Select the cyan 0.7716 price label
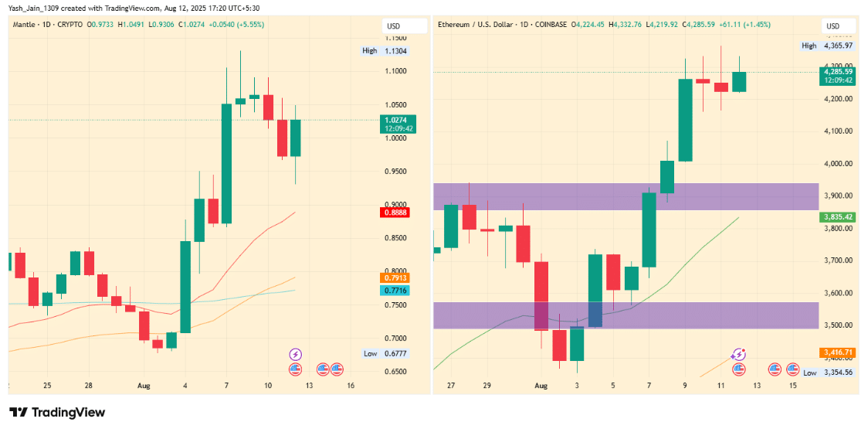The image size is (868, 422). point(394,290)
